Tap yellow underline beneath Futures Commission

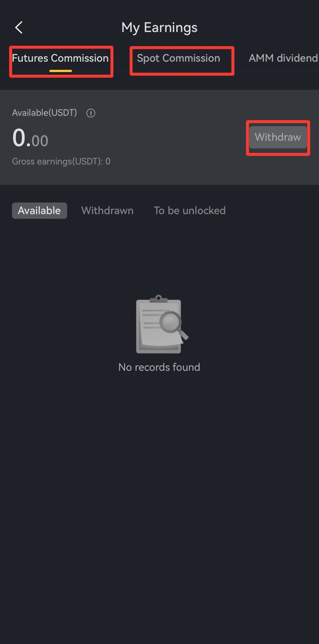click(60, 71)
